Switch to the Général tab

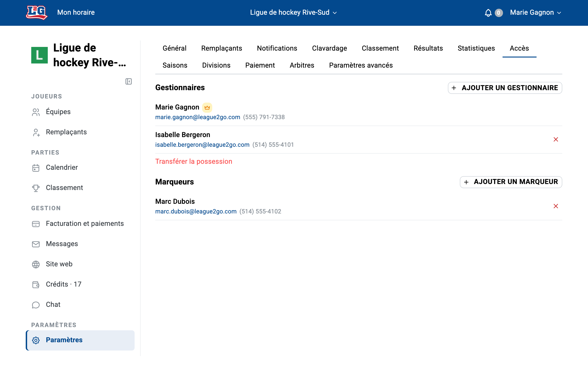(x=175, y=48)
